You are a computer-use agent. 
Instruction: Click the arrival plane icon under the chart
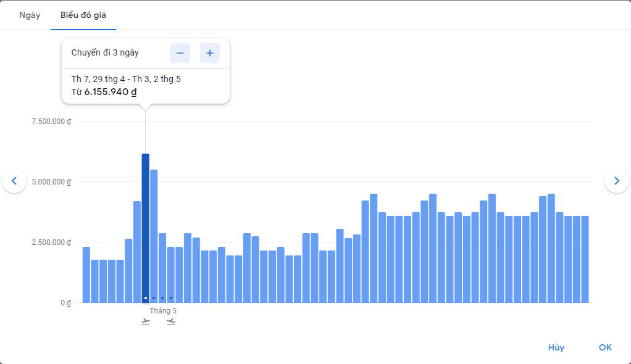pos(171,322)
